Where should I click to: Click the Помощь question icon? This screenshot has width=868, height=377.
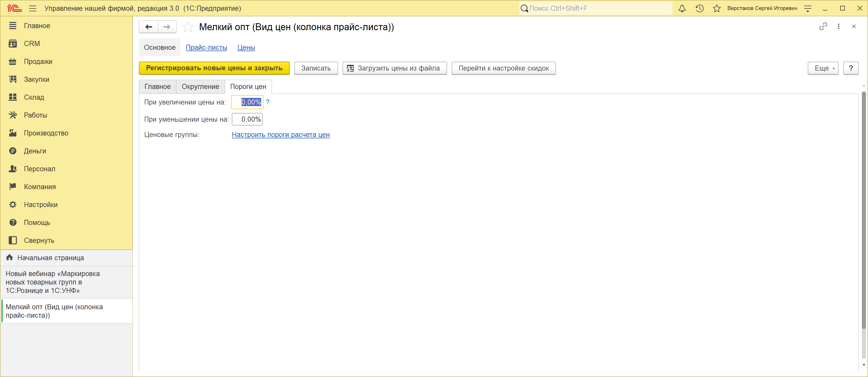point(13,222)
